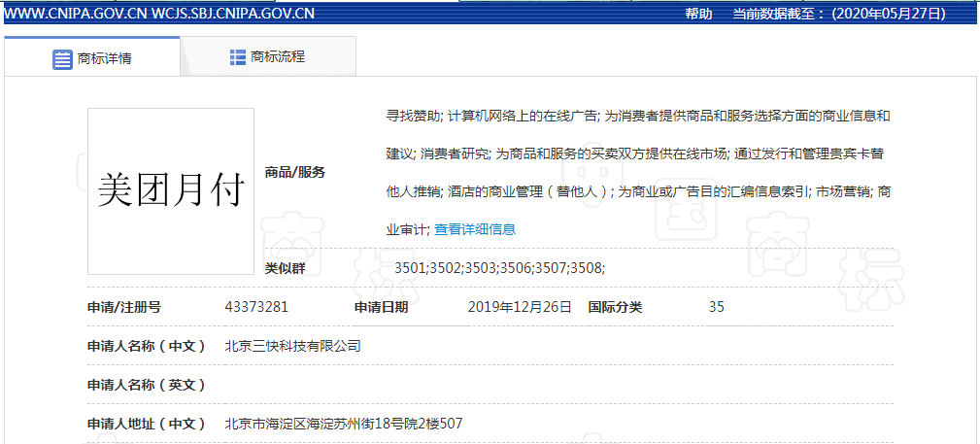Image resolution: width=980 pixels, height=444 pixels.
Task: Click the 国际分类 label
Action: [x=615, y=307]
